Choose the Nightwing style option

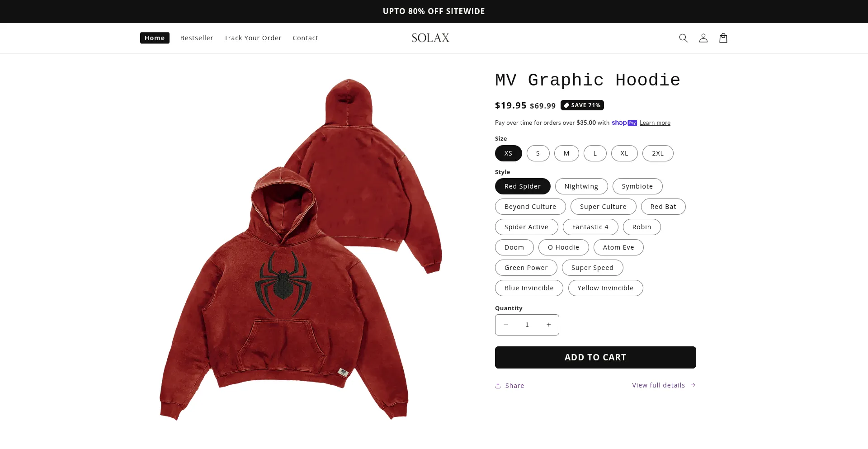click(581, 186)
